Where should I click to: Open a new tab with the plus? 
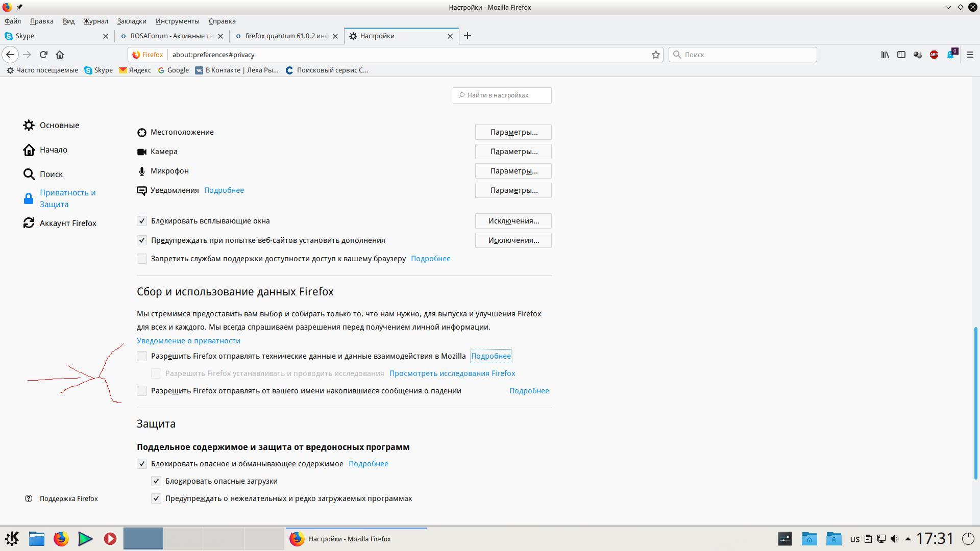click(467, 36)
